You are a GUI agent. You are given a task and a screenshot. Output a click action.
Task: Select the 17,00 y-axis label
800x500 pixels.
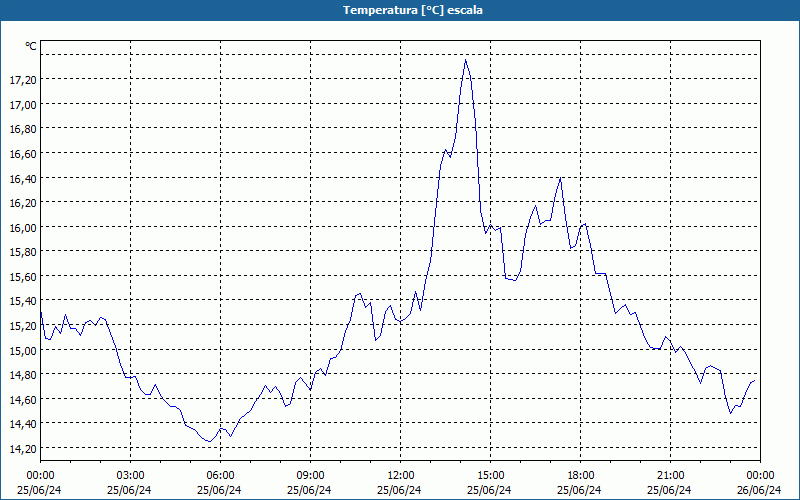(x=23, y=104)
